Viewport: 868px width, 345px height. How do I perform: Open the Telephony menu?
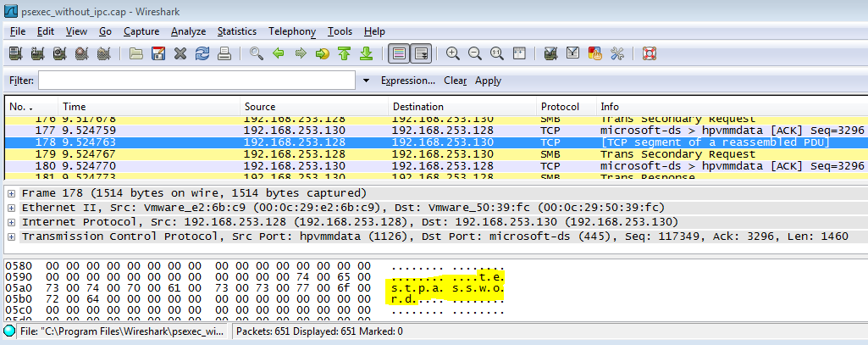point(292,31)
